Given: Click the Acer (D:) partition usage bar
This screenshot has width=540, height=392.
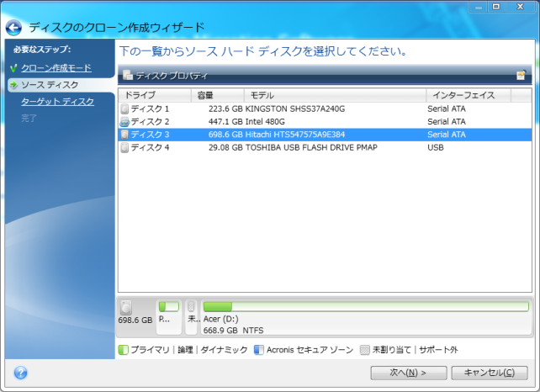Looking at the screenshot, I should [366, 306].
